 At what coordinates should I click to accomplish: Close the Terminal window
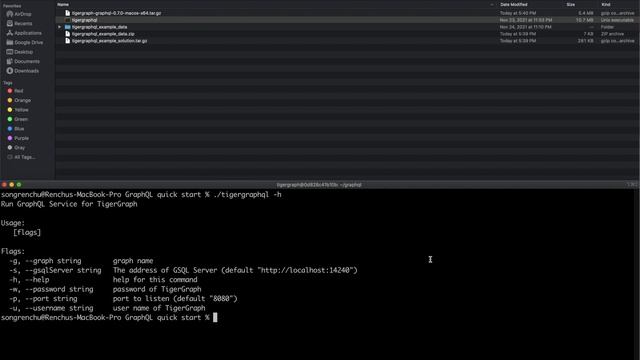pos(4,184)
